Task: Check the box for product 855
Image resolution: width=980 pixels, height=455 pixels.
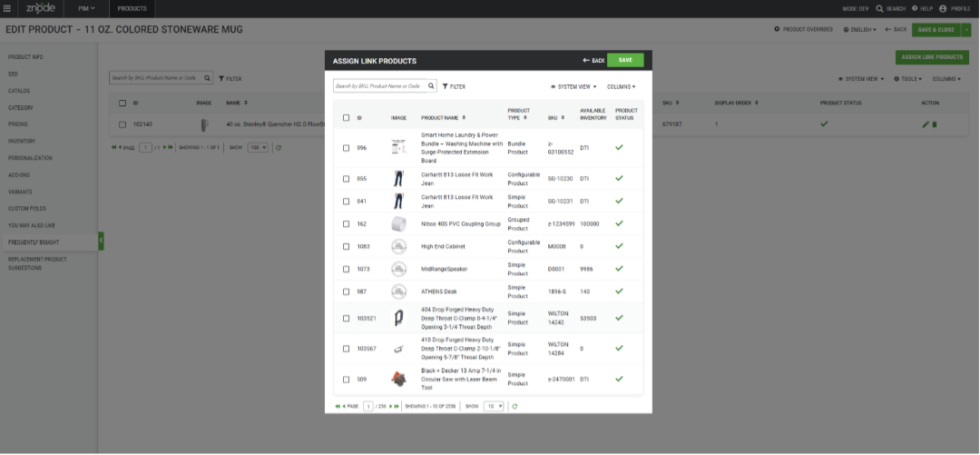Action: click(x=347, y=178)
